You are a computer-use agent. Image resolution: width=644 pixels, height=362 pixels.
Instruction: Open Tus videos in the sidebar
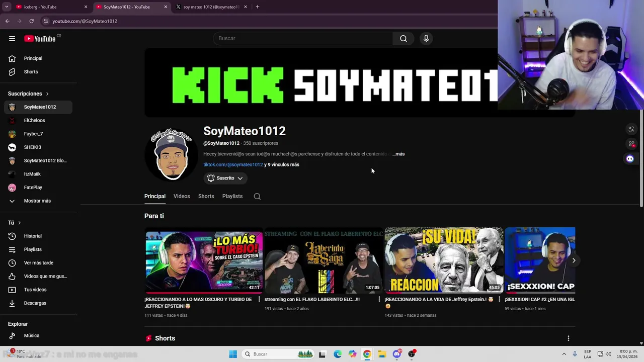(x=38, y=290)
